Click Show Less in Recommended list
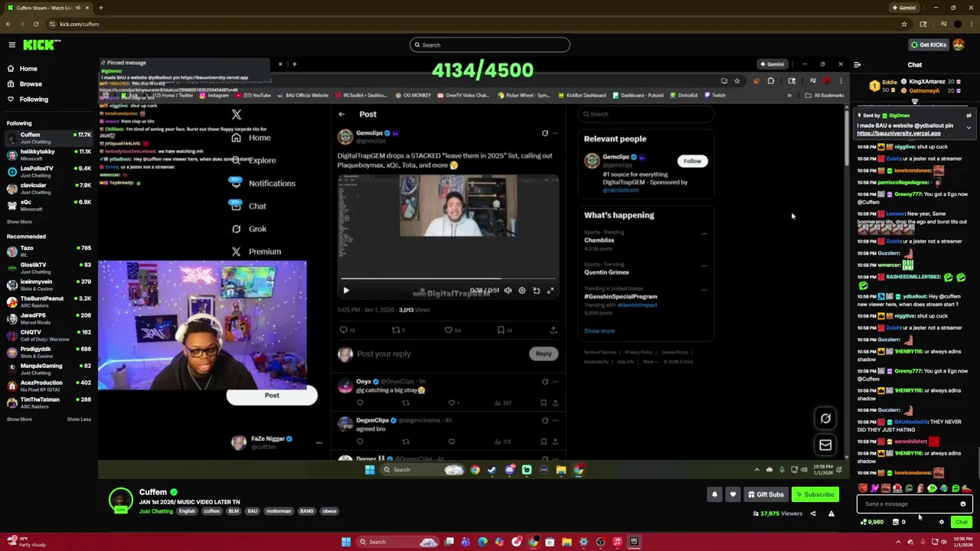980x551 pixels. [x=79, y=419]
